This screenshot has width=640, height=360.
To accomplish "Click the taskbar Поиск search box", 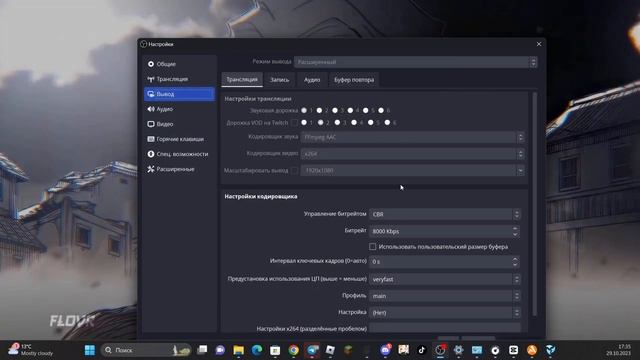I will tap(146, 350).
